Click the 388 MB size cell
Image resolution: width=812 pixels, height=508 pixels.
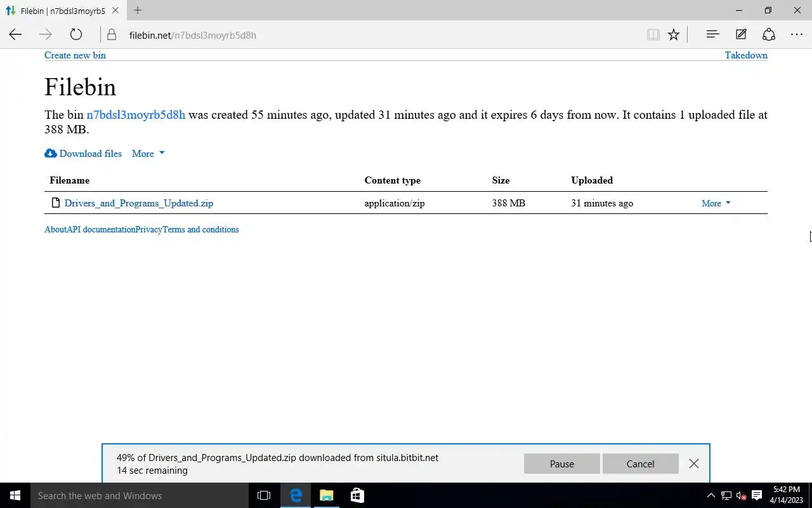point(508,203)
